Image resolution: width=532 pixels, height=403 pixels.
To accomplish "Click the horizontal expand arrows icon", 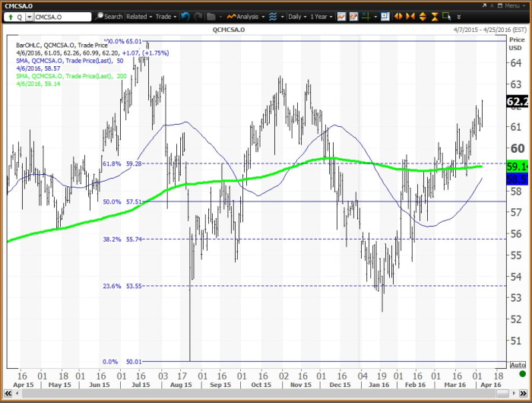I will [397, 16].
